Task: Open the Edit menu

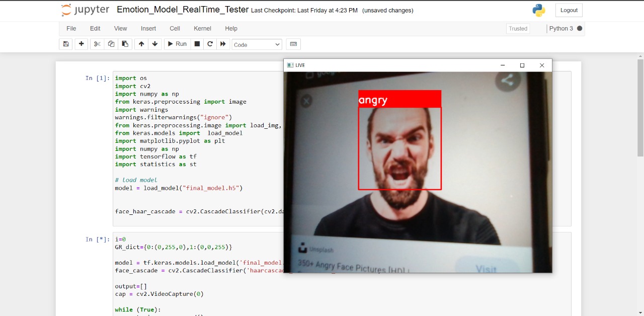Action: [x=95, y=29]
